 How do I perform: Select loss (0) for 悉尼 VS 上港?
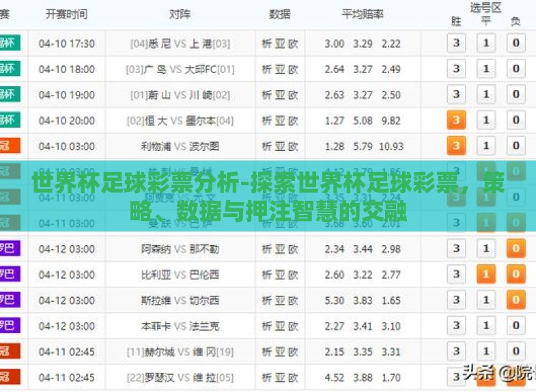tap(516, 43)
